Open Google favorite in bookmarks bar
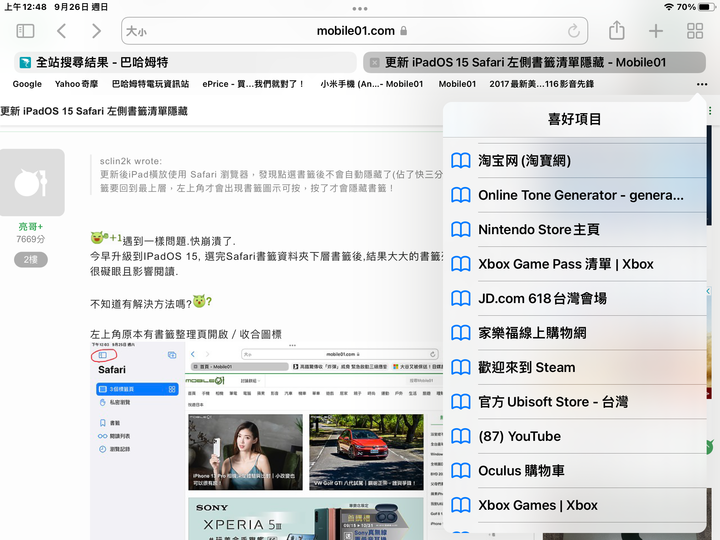 click(x=27, y=84)
